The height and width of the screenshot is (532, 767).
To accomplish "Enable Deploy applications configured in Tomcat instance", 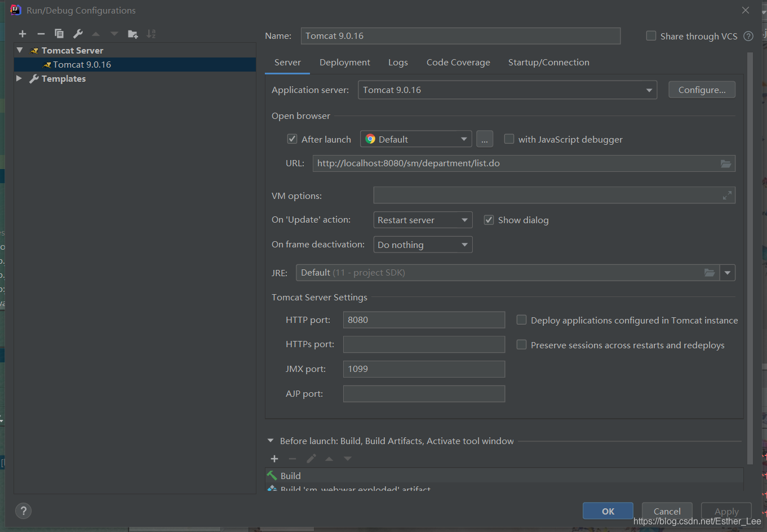I will [522, 320].
